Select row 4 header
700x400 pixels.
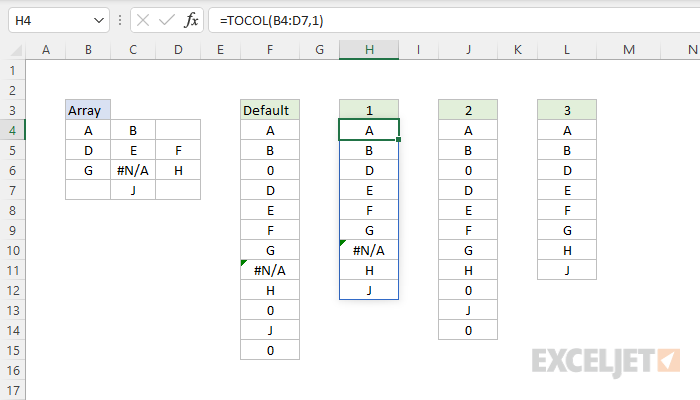[13, 130]
